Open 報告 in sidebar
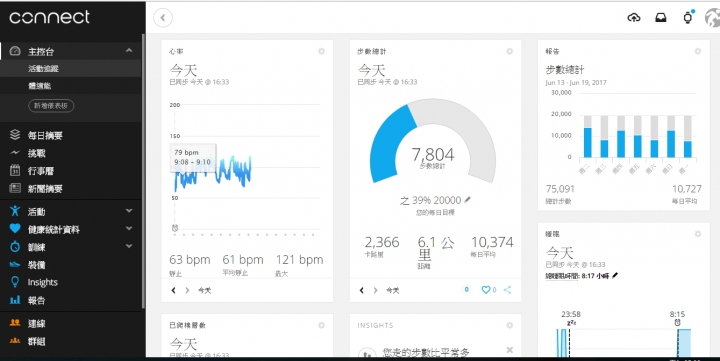Image resolution: width=720 pixels, height=361 pixels. (x=37, y=300)
